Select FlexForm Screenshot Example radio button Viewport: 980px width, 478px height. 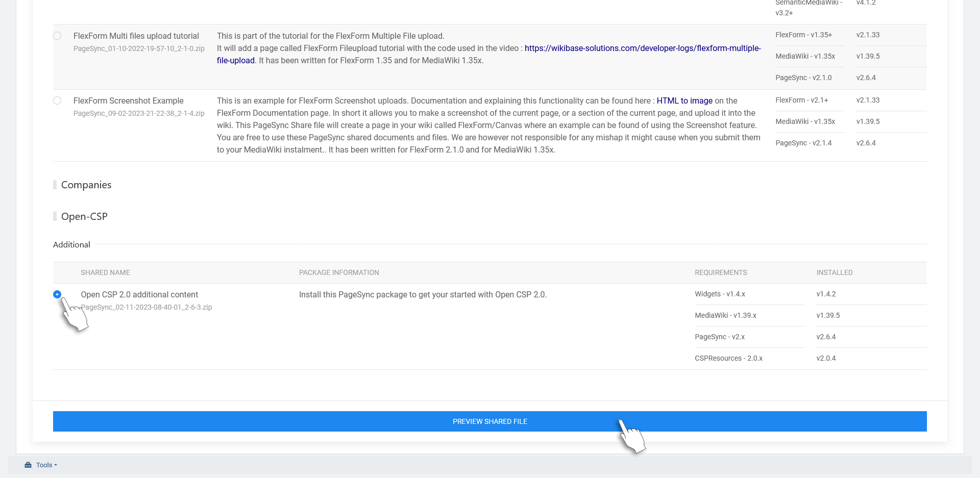point(57,100)
